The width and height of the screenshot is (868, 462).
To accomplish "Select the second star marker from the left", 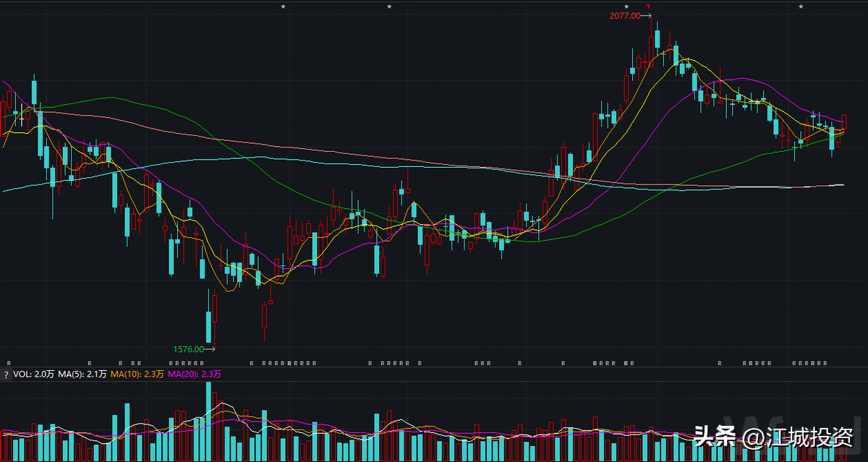I will (x=389, y=7).
